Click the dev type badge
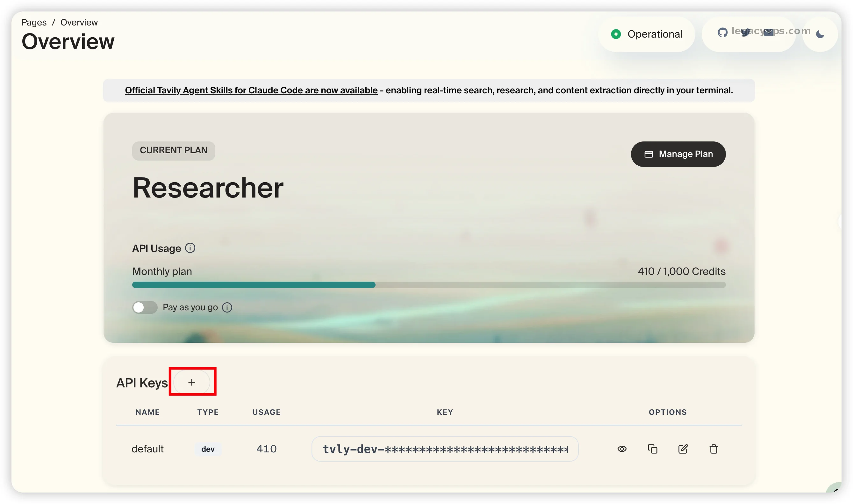This screenshot has height=504, width=853. coord(208,449)
